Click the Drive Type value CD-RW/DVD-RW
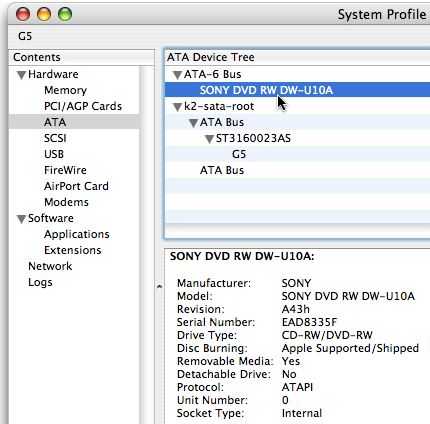The width and height of the screenshot is (430, 424). click(327, 335)
